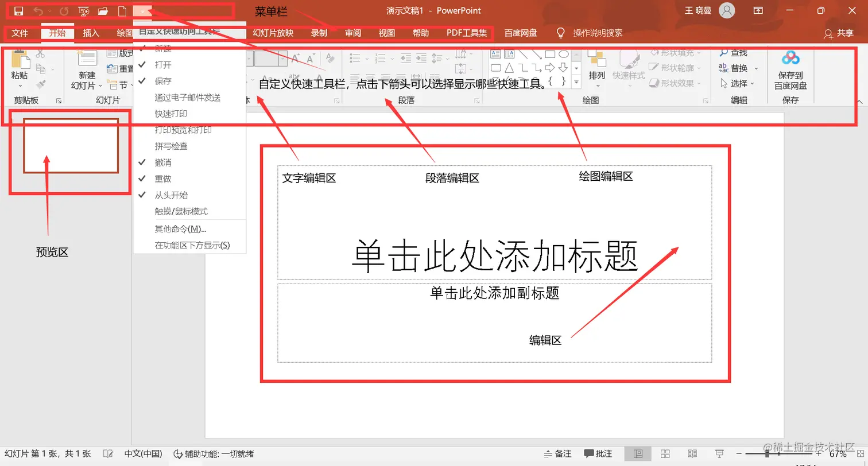868x466 pixels.
Task: Click the Decrease Font Size icon
Action: 311,58
